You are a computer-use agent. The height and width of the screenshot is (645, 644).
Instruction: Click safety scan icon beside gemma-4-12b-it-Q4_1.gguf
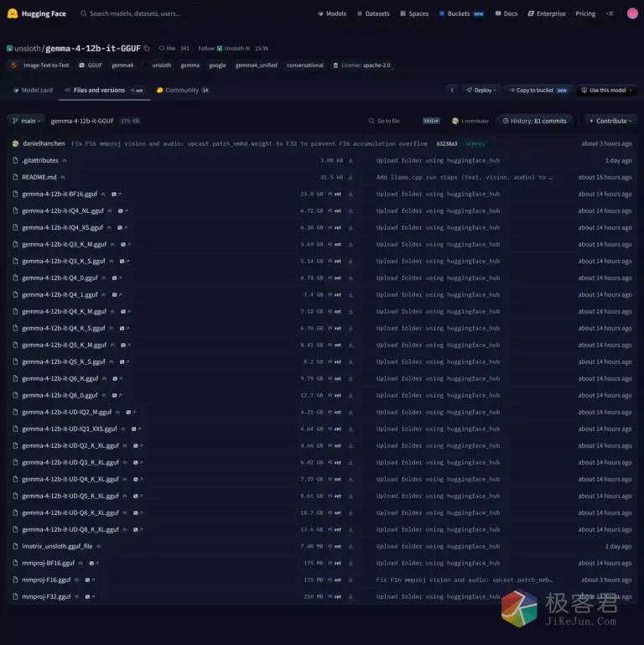point(104,295)
